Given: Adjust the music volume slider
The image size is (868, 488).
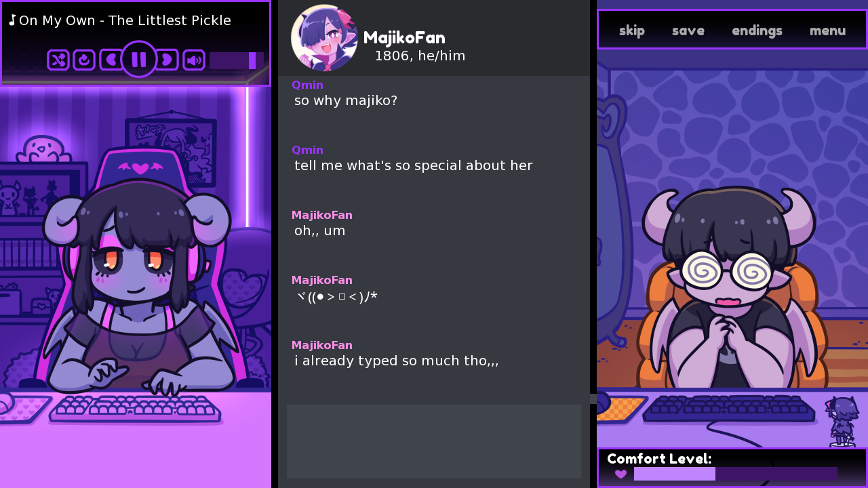Looking at the screenshot, I should pos(236,60).
